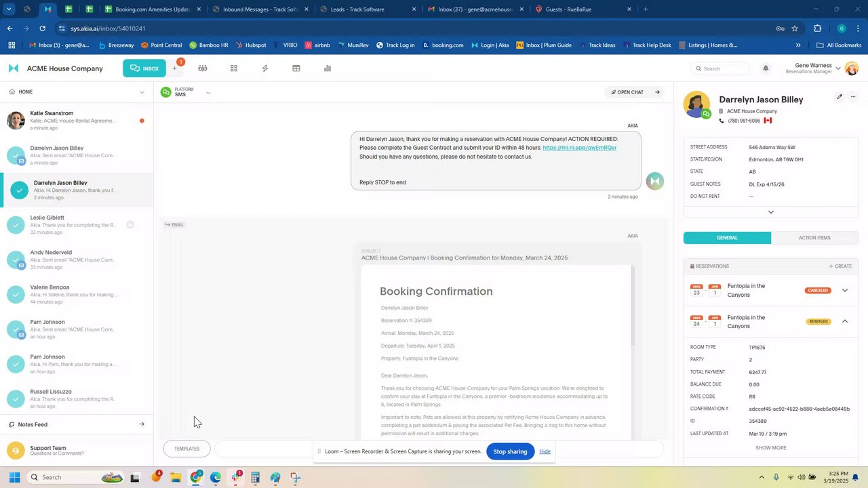
Task: Click the Hide link in the Loom bar
Action: 545,451
